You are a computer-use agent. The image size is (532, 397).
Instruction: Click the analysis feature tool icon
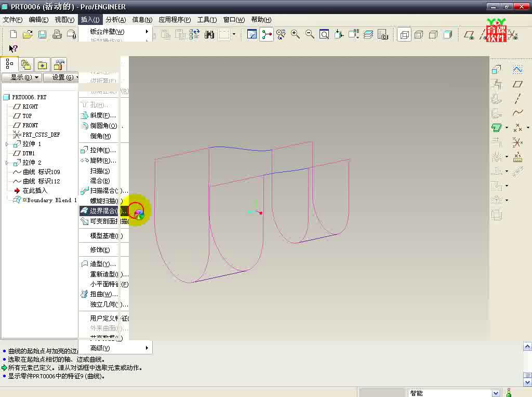(517, 157)
